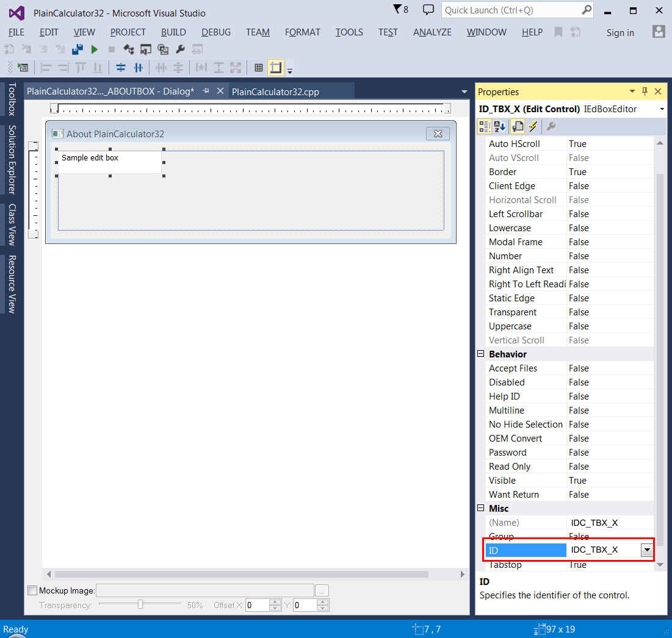Open the BUILD menu

tap(173, 32)
